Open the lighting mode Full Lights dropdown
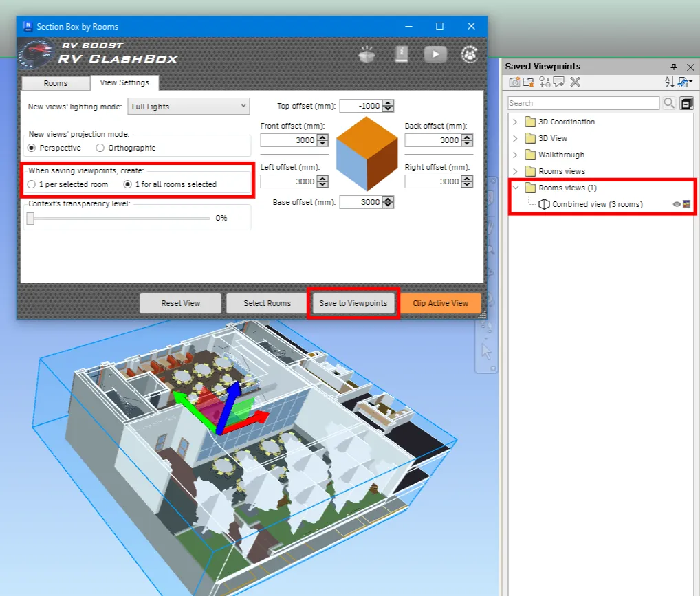Screen dimensions: 700x596 click(x=188, y=107)
